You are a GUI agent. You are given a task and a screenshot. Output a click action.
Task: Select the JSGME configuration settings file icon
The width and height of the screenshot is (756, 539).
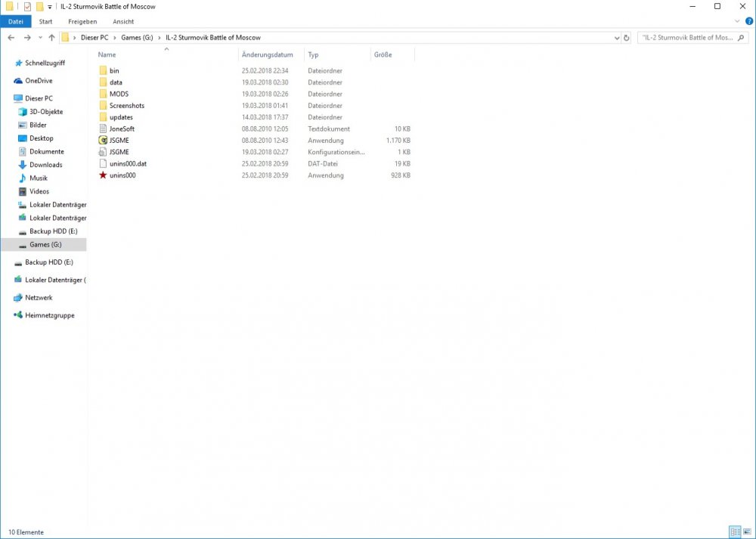(x=103, y=152)
